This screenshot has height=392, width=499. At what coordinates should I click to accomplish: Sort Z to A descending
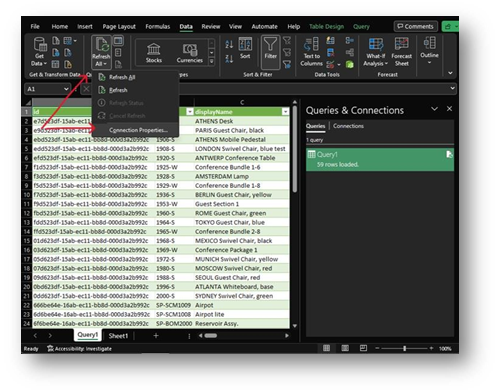[x=229, y=59]
